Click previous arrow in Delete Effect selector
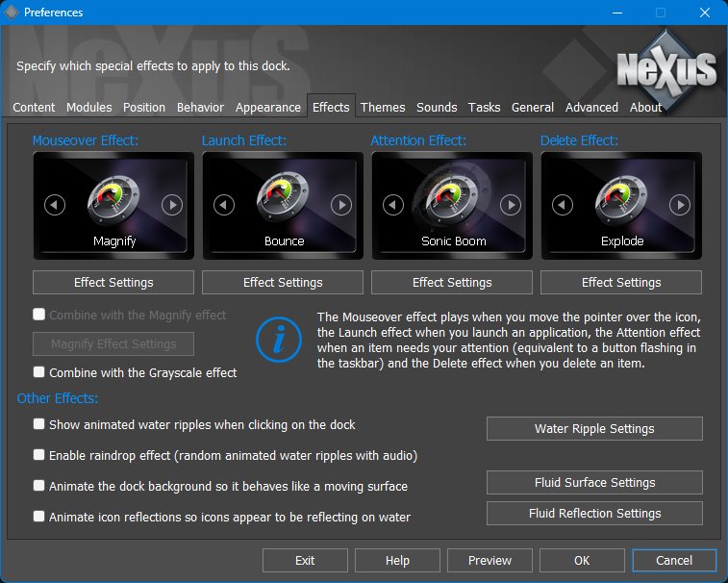The width and height of the screenshot is (728, 583). point(563,205)
